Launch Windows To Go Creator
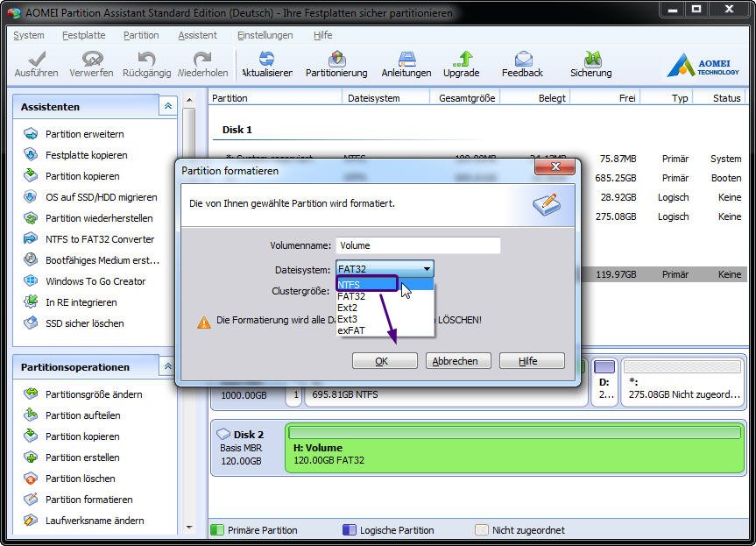Viewport: 756px width, 546px height. (x=95, y=281)
